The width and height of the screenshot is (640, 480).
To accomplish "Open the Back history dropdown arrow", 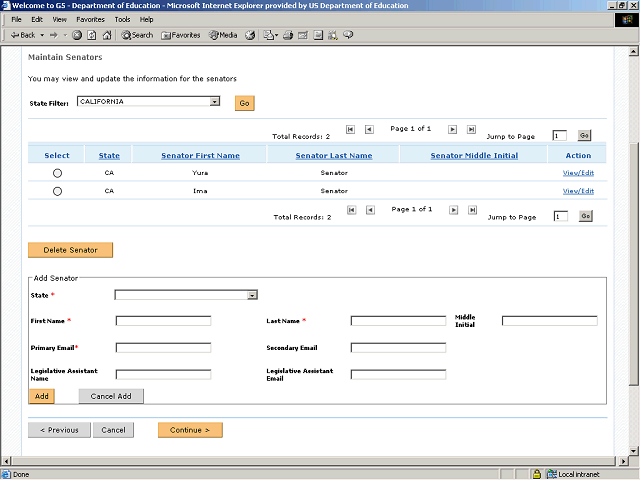I will (42, 35).
